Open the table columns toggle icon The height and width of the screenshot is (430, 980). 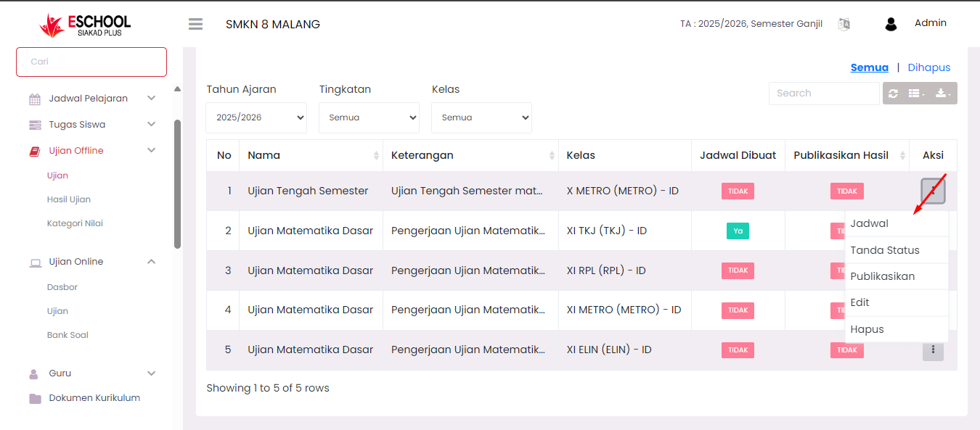(916, 94)
